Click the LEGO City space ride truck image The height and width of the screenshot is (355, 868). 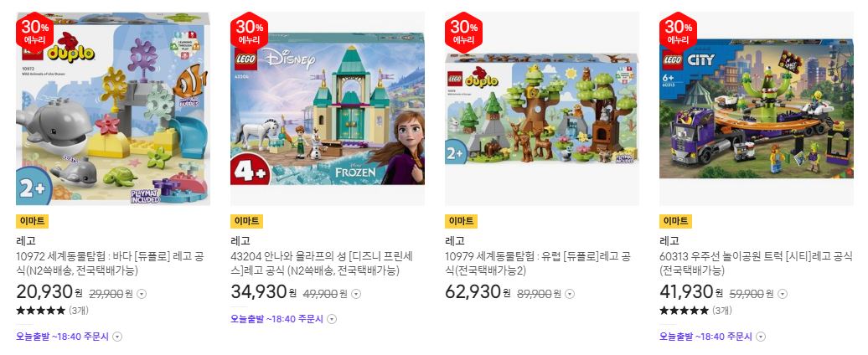[757, 108]
